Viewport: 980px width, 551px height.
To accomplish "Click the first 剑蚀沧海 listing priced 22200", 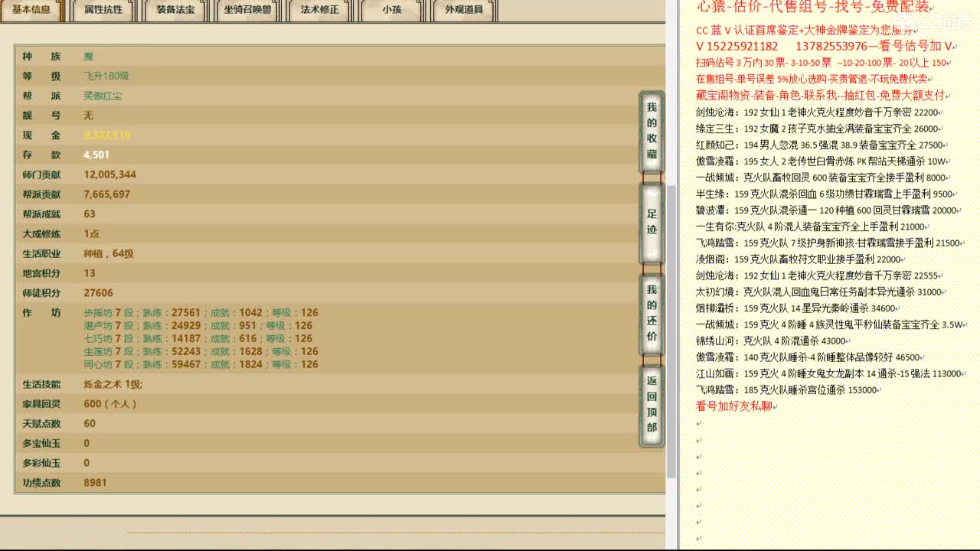I will [x=817, y=112].
